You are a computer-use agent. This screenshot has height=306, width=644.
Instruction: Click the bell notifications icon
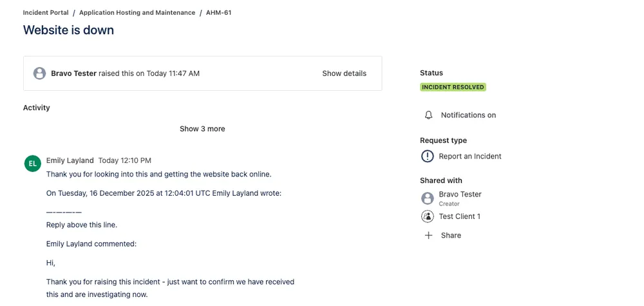coord(428,115)
